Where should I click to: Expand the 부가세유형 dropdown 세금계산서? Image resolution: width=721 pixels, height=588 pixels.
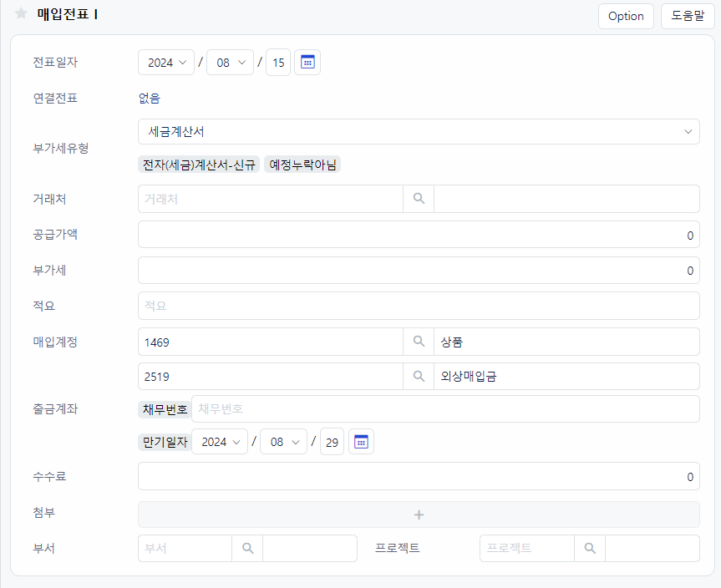tap(419, 131)
